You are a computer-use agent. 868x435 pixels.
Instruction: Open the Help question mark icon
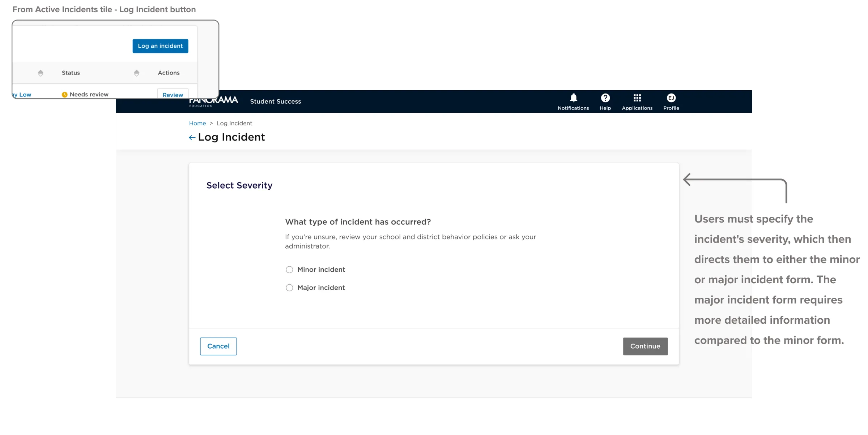pos(605,98)
